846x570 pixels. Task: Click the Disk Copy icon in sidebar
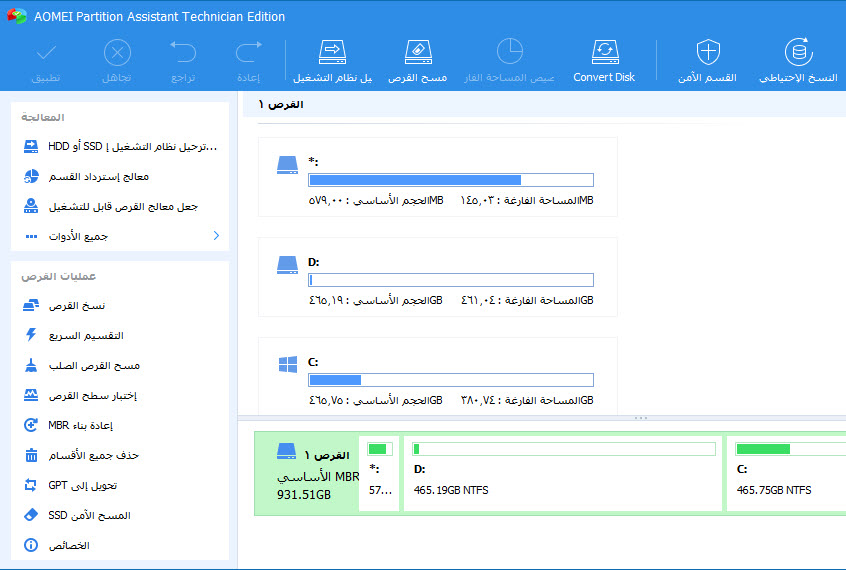tap(31, 306)
